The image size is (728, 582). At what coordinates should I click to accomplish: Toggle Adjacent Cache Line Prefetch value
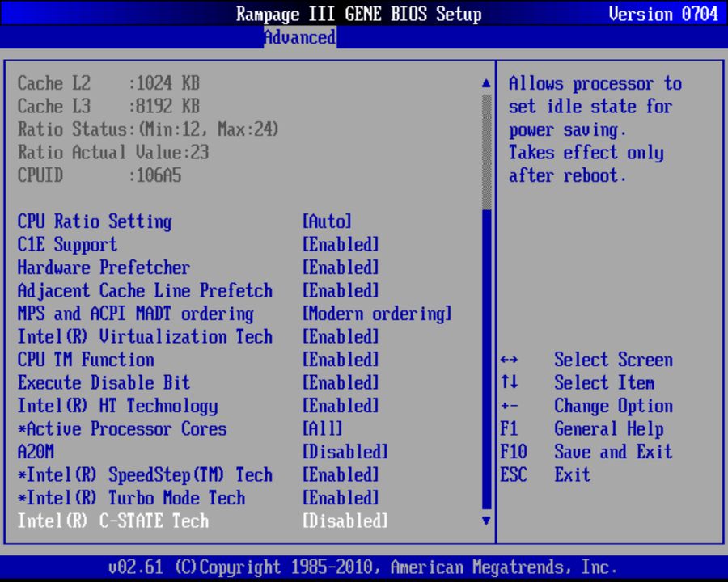[341, 290]
